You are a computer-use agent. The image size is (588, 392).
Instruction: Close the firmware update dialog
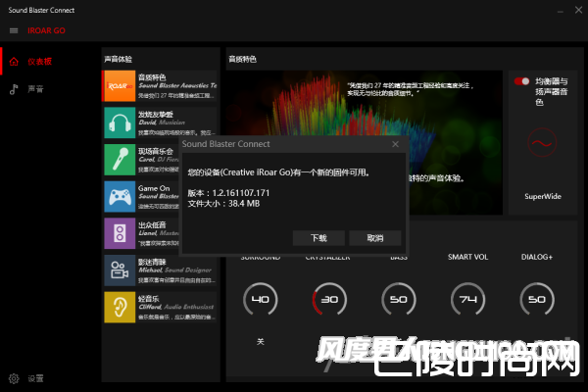point(395,144)
